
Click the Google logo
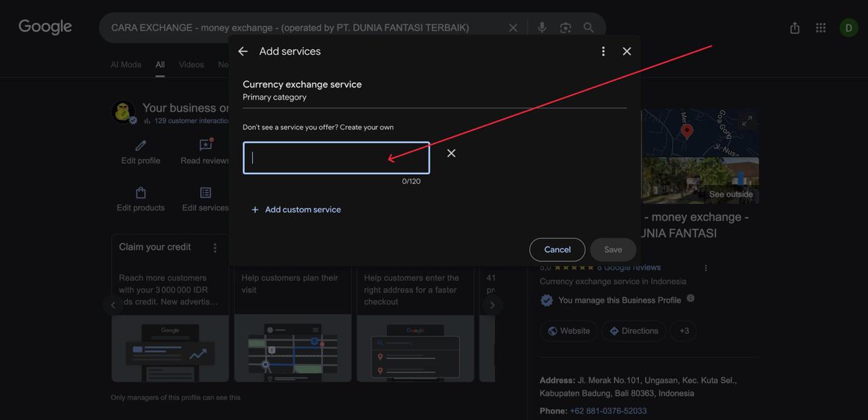45,27
